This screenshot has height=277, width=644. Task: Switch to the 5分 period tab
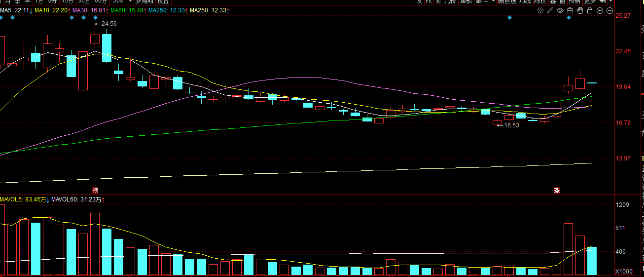(x=52, y=2)
